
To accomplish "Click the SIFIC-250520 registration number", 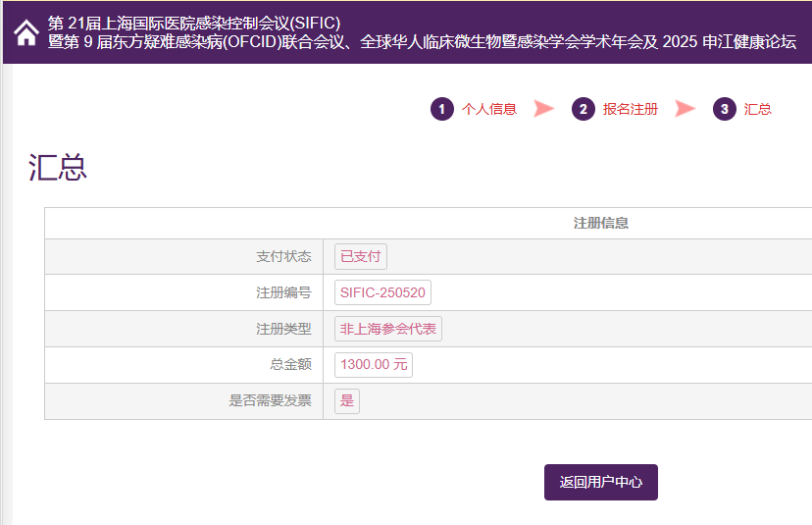I will 382,293.
